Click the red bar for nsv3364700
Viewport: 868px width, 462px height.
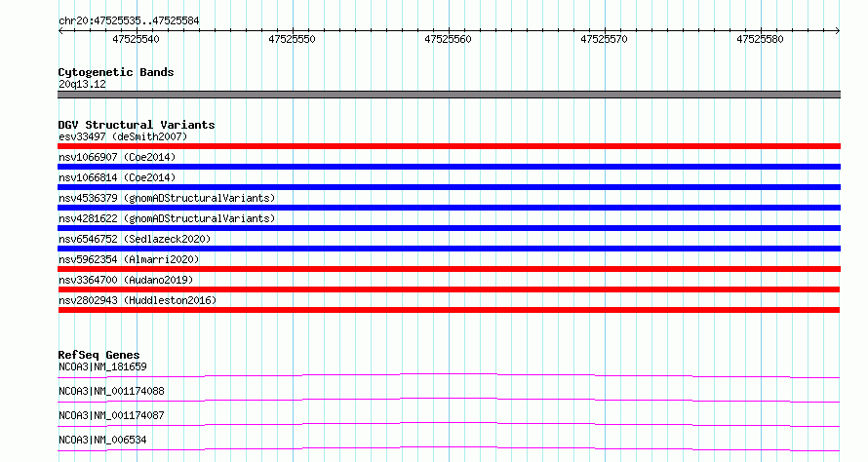tap(449, 289)
